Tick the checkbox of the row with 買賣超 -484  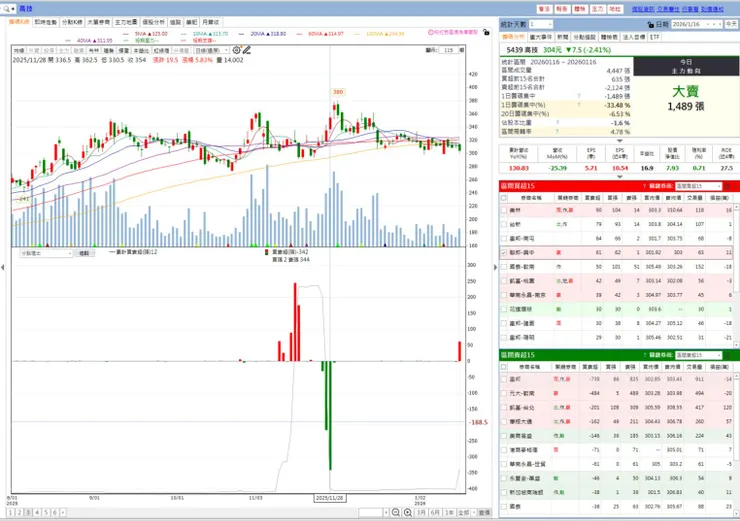pos(504,393)
